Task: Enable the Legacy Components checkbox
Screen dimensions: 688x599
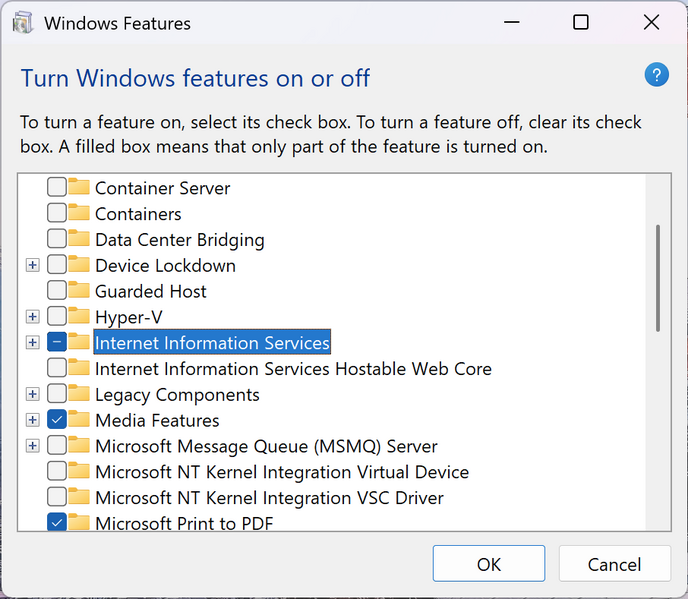Action: coord(57,394)
